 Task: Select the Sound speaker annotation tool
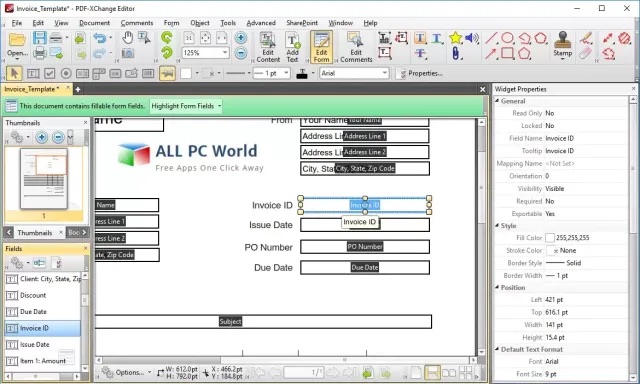(x=472, y=38)
